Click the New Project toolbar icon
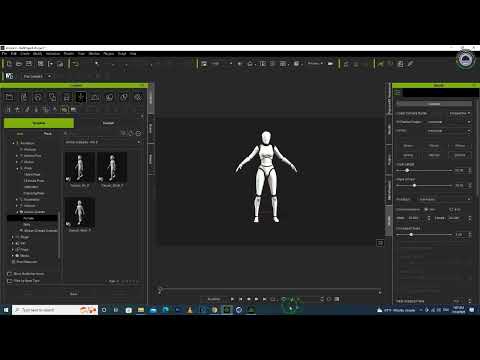The image size is (480, 360). (x=9, y=64)
